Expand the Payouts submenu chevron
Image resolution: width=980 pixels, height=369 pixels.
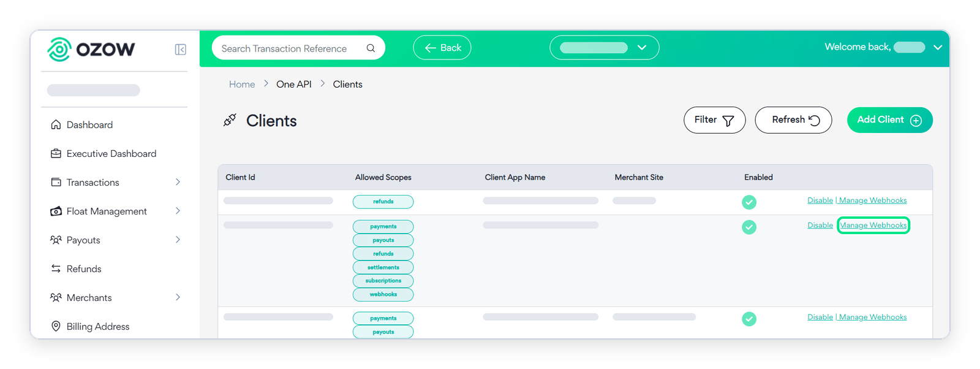178,240
